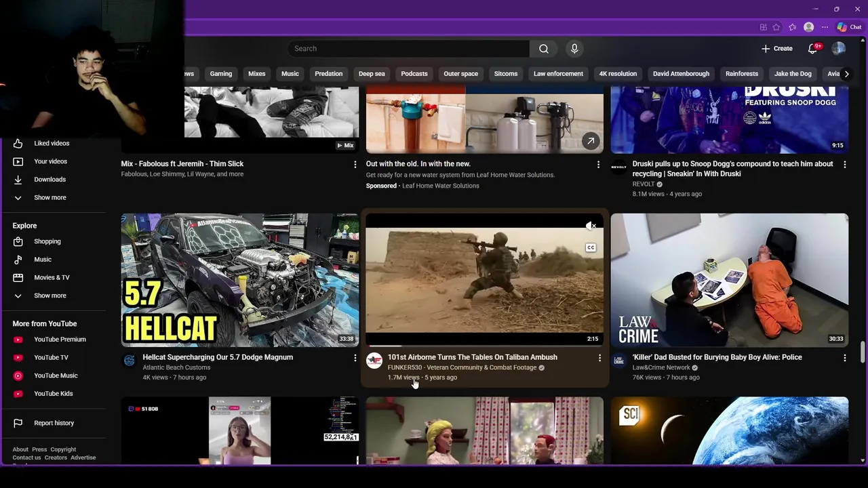The height and width of the screenshot is (488, 868).
Task: Expand Show more under Explore
Action: (53, 296)
